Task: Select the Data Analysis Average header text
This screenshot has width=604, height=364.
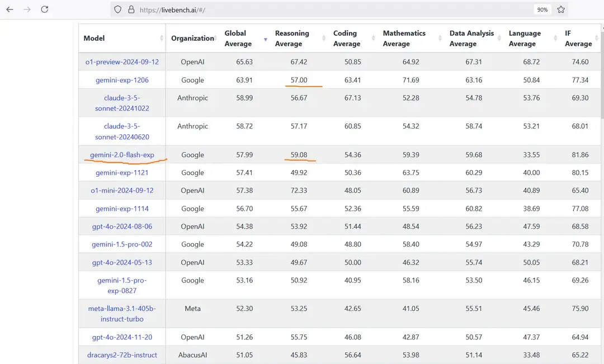Action: [x=471, y=38]
